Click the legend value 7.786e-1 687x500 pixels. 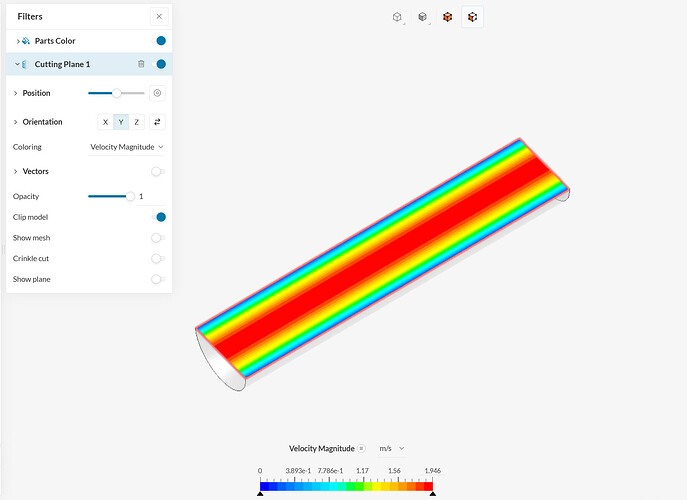[330, 471]
